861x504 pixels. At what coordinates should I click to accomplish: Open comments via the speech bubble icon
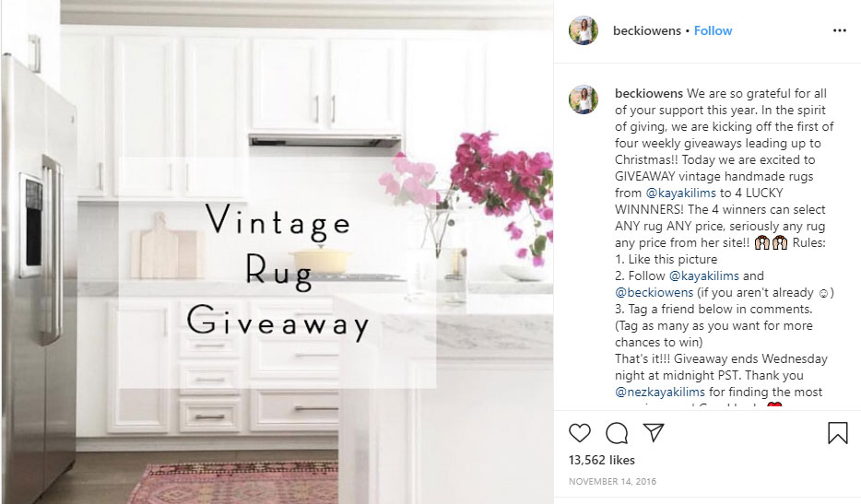pyautogui.click(x=617, y=433)
